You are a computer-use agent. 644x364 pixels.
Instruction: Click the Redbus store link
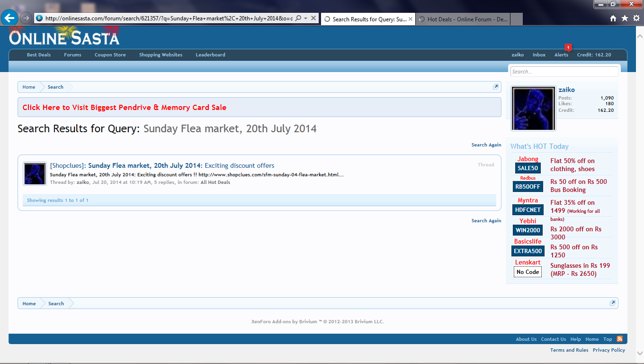(x=528, y=178)
